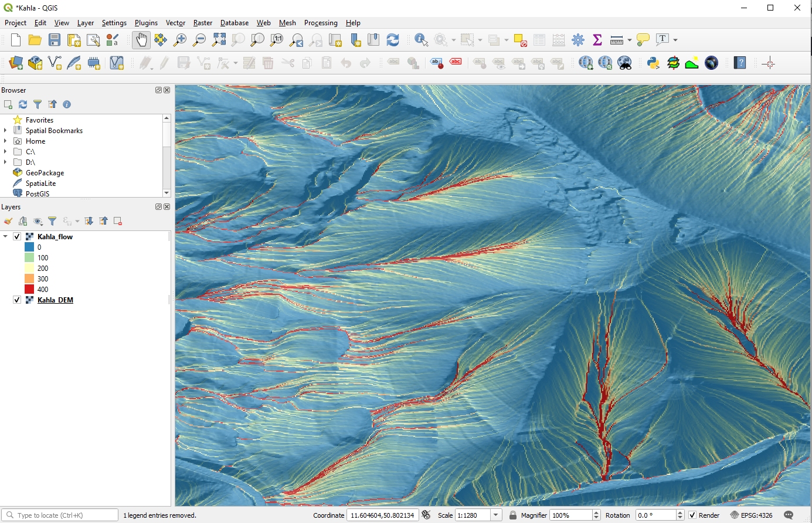This screenshot has height=523, width=812.
Task: Activate the Measure Line tool
Action: tap(617, 40)
